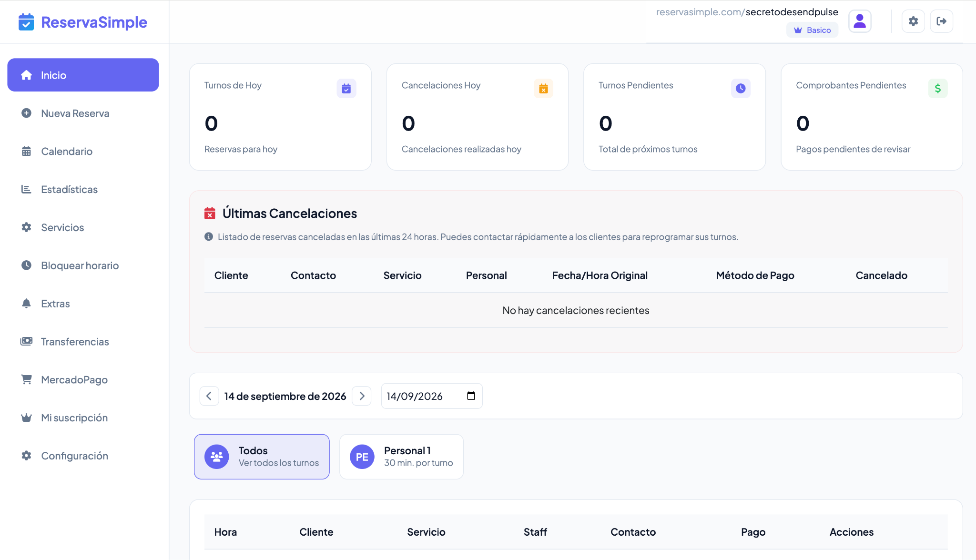Click the Turnos de Hoy calendar-check icon
Image resolution: width=976 pixels, height=560 pixels.
[346, 88]
